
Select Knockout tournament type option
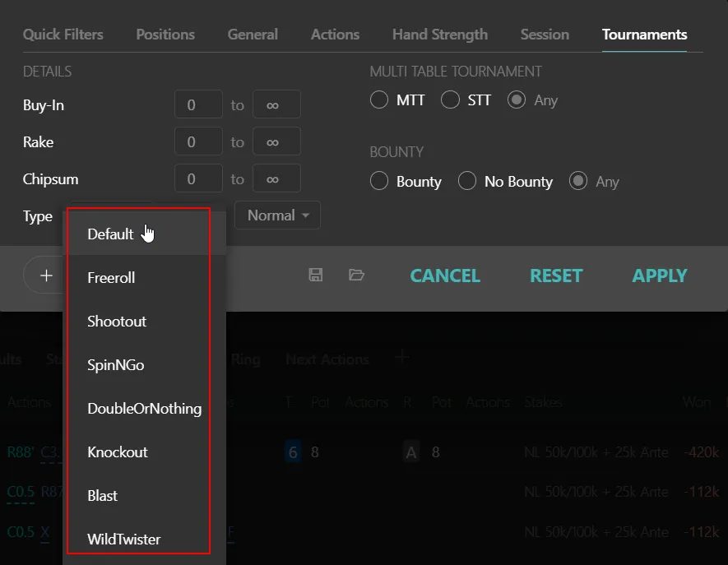(118, 452)
